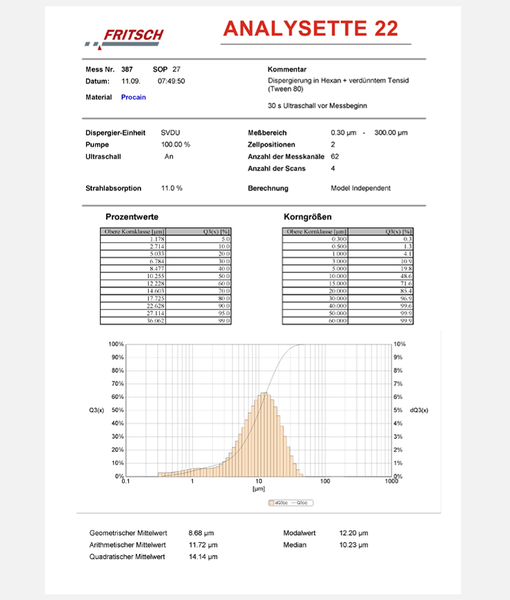
Task: Select Q3 value 48.6 in Korngrößen table
Action: pyautogui.click(x=380, y=276)
